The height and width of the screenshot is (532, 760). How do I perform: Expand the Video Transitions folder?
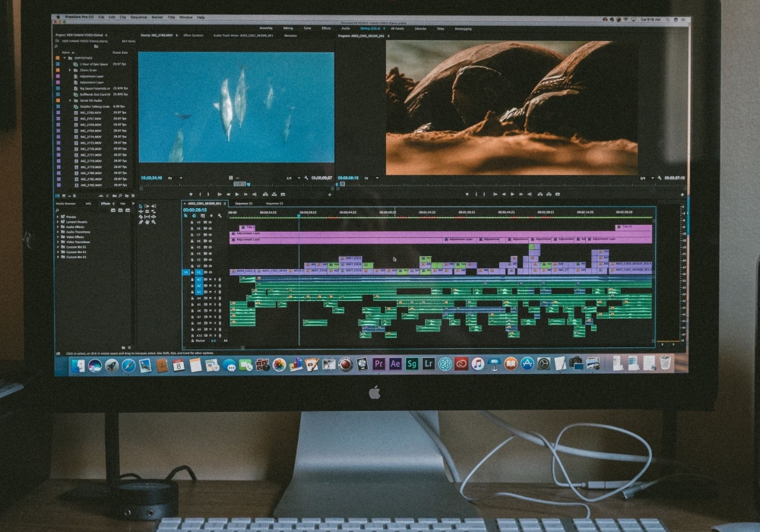point(58,242)
